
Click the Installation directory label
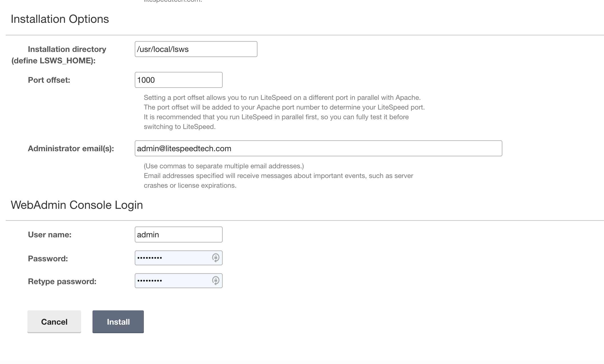point(59,55)
